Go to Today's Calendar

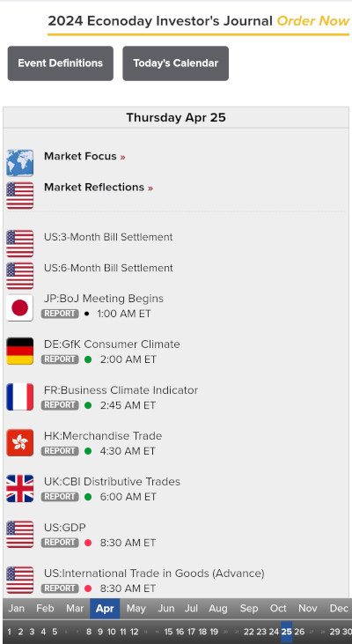(176, 63)
